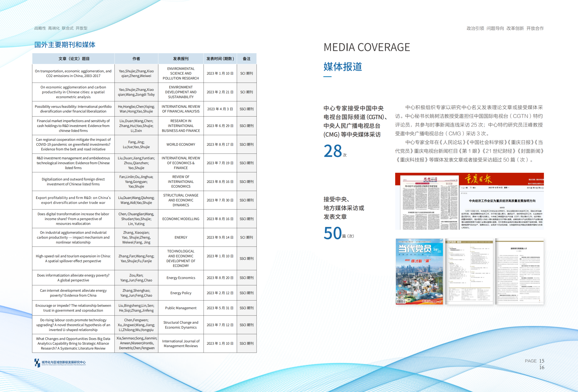This screenshot has width=578, height=392.
Task: Click the research centre logo icon
Action: [37, 363]
